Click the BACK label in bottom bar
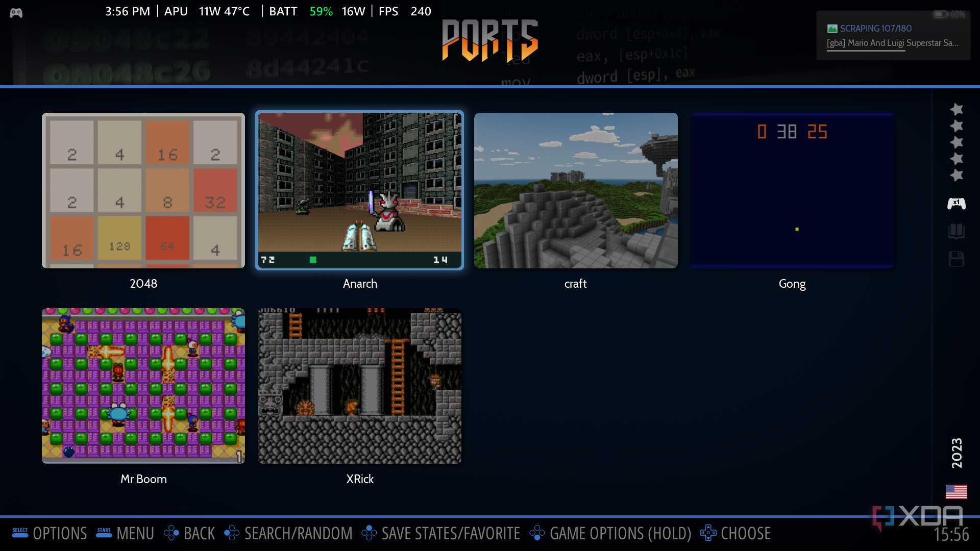Viewport: 980px width, 551px height. point(199,534)
